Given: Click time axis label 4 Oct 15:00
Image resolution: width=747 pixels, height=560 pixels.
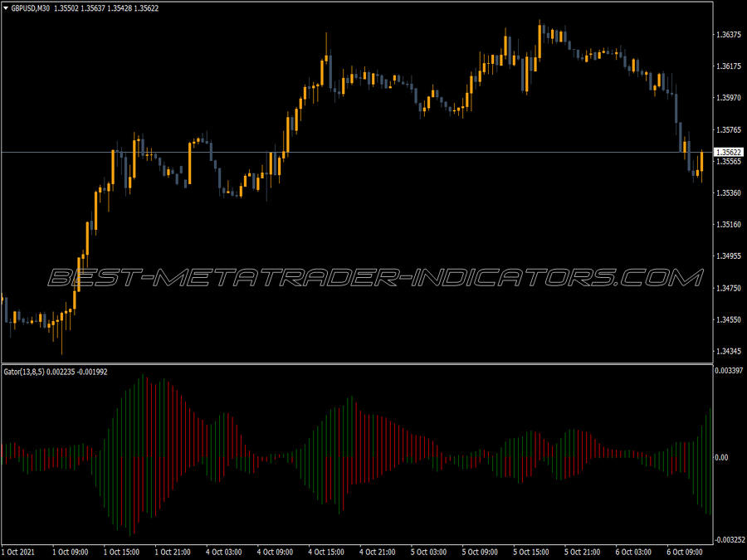Looking at the screenshot, I should click(x=326, y=553).
